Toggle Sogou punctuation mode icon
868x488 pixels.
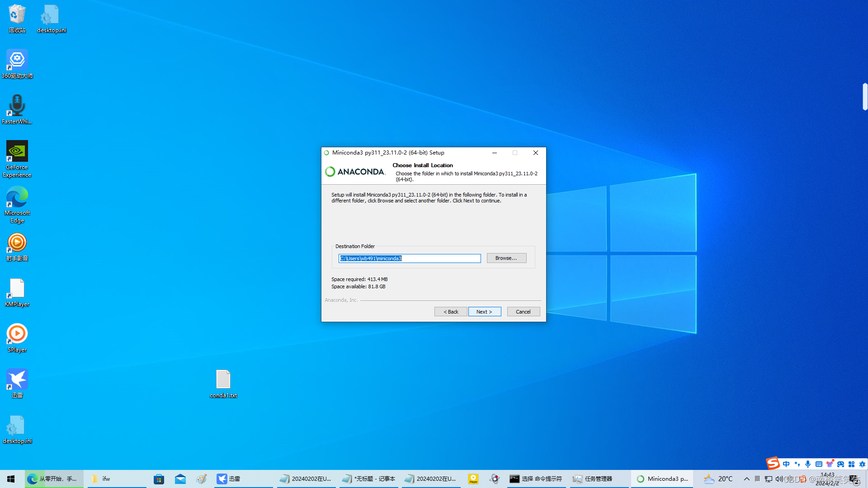point(797,464)
